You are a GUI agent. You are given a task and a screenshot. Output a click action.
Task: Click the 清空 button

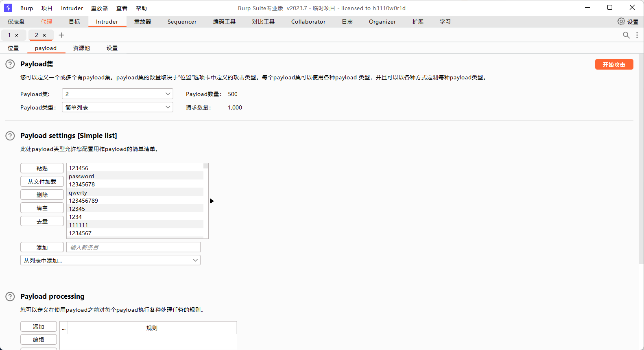[x=42, y=208]
